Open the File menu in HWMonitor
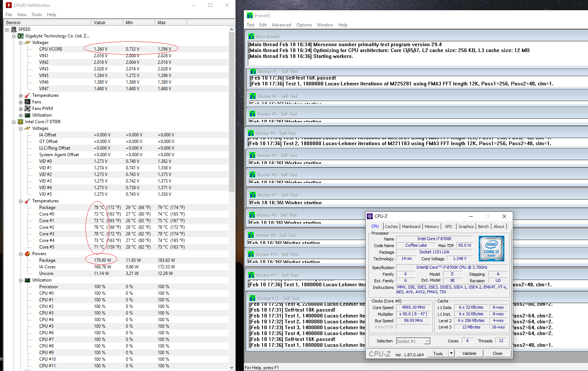This screenshot has height=371, width=588. pyautogui.click(x=9, y=15)
